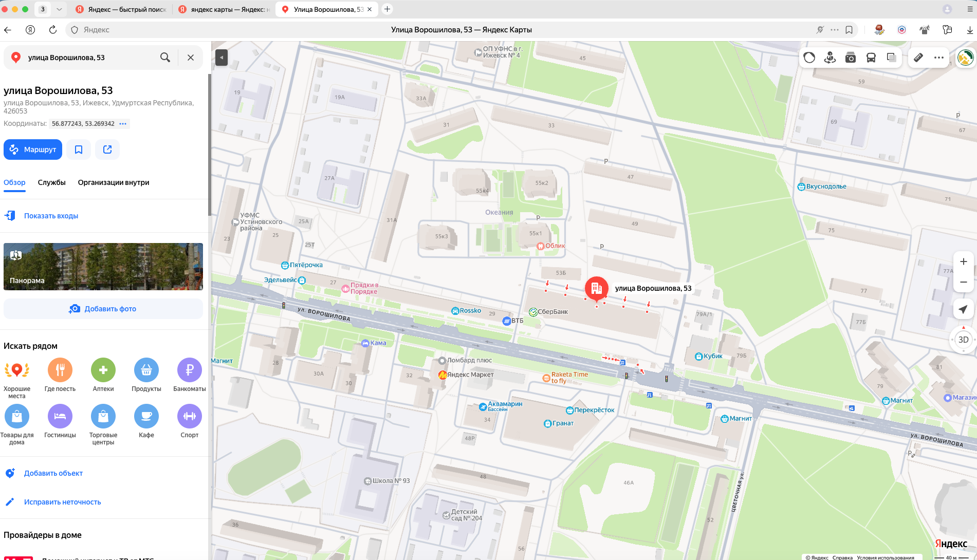Search nearby Где поесть category
This screenshot has height=560, width=977.
pos(60,375)
